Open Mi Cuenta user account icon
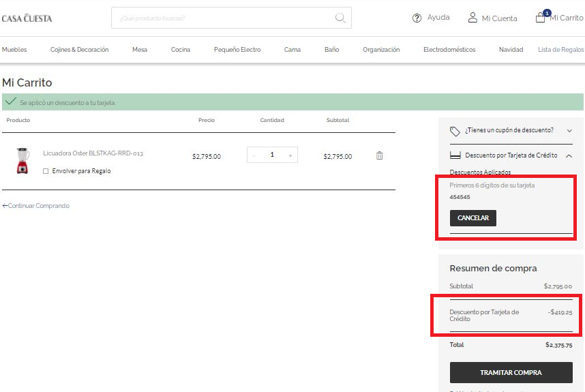This screenshot has width=585, height=392. (472, 18)
